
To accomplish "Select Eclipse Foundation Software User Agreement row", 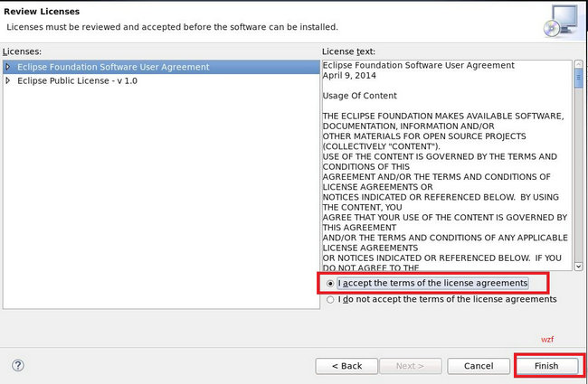I will (161, 67).
